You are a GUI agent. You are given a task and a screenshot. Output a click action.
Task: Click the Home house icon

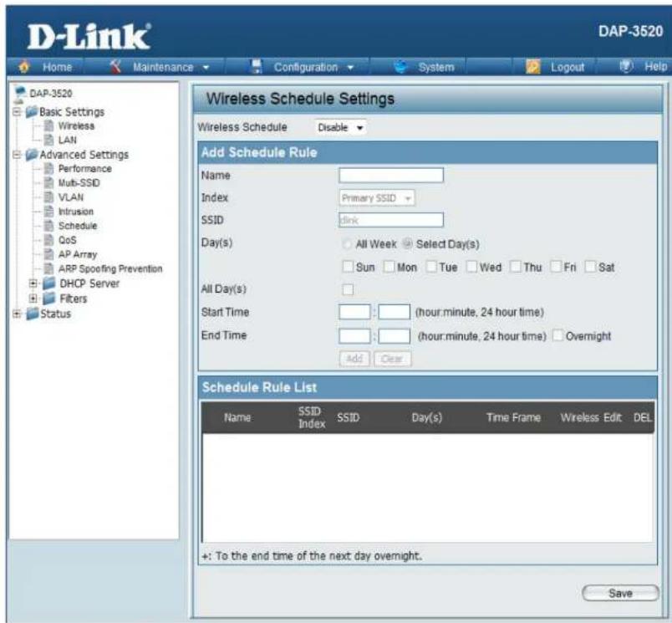click(24, 66)
